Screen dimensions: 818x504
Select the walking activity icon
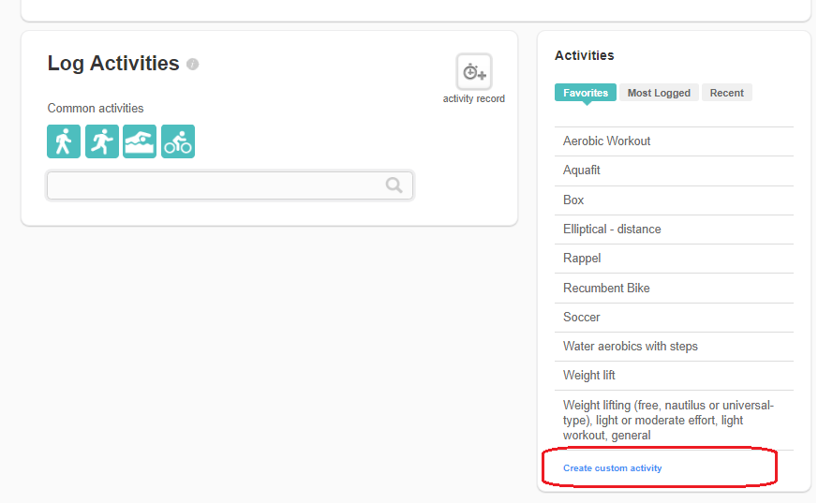[64, 141]
